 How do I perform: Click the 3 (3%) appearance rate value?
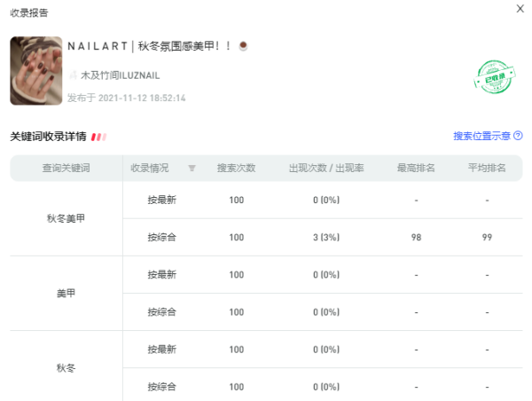(x=326, y=237)
